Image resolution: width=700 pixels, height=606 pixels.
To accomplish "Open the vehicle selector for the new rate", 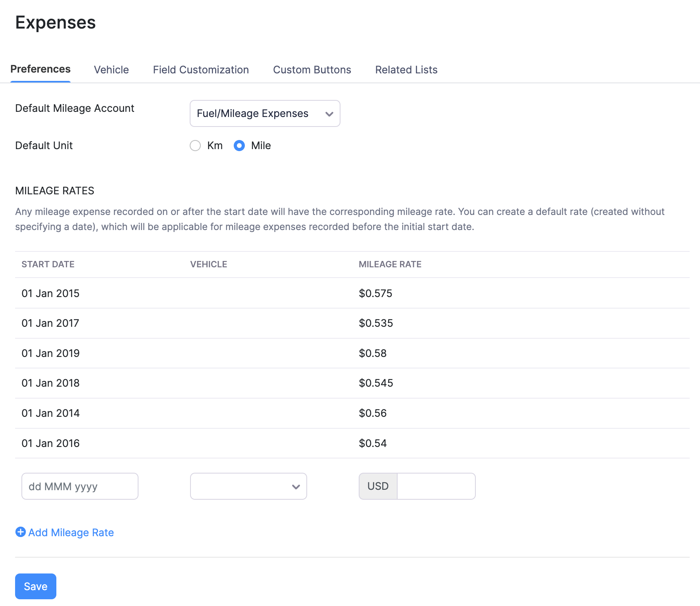I will (x=248, y=486).
